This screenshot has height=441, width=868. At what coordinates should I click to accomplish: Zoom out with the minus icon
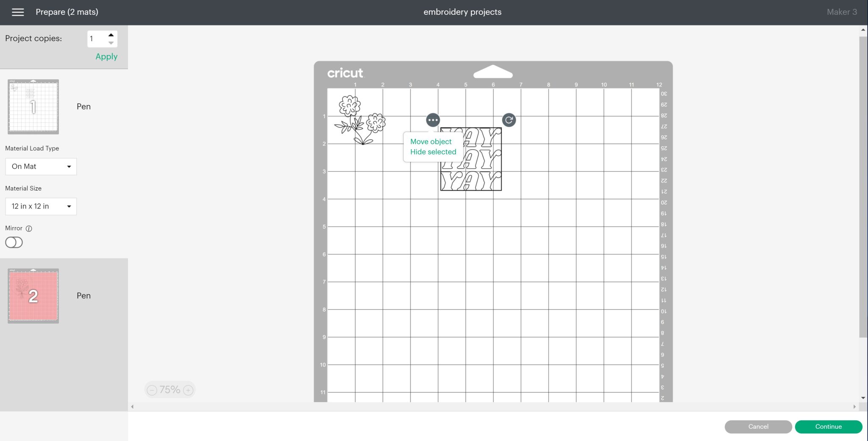(152, 390)
